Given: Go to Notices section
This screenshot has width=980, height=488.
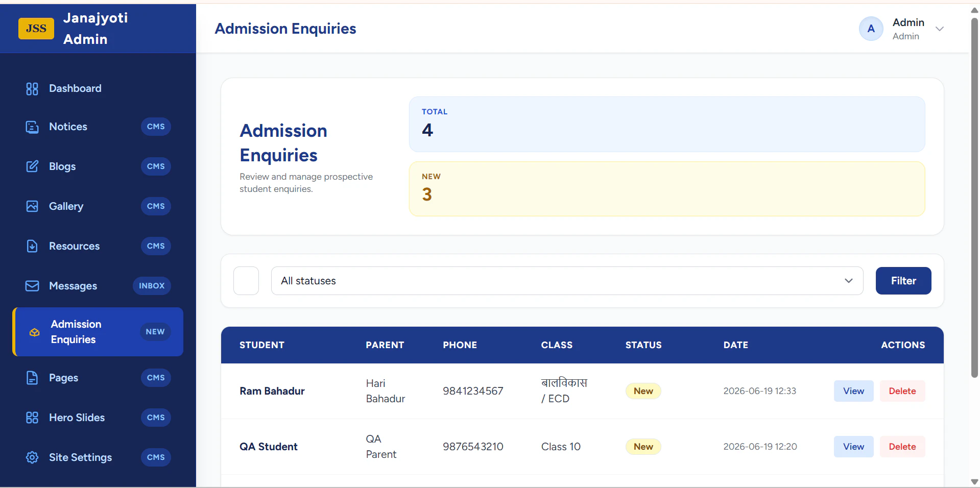Looking at the screenshot, I should tap(68, 127).
